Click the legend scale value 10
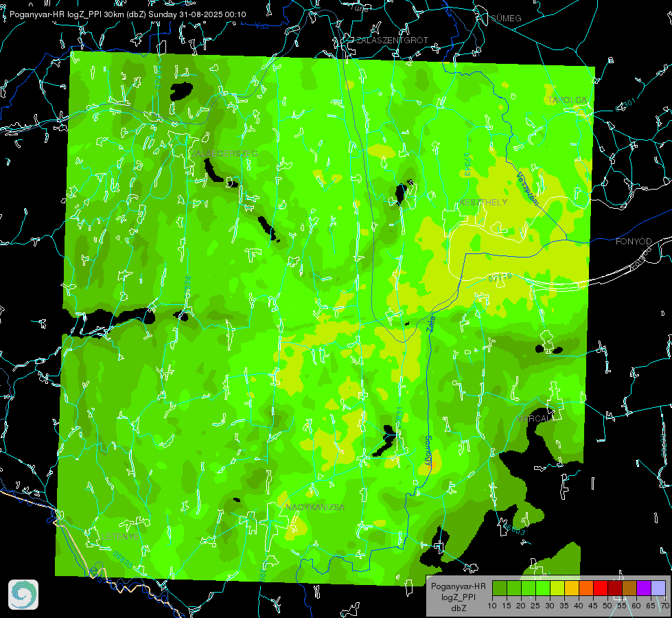 tap(492, 606)
